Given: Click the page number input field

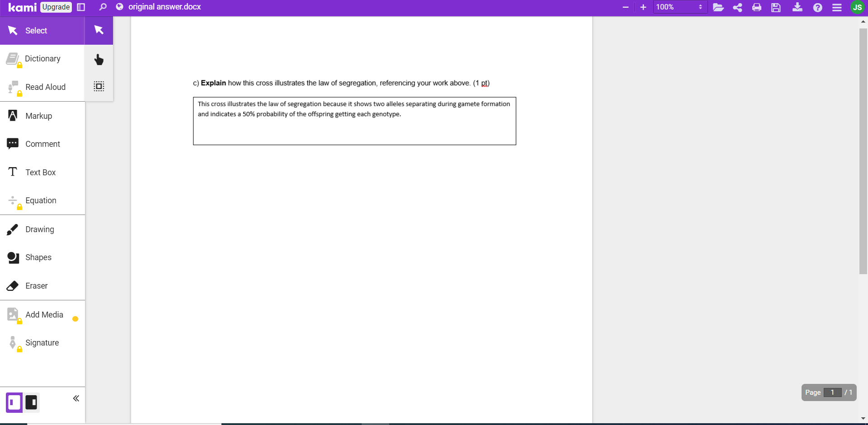Looking at the screenshot, I should [x=832, y=392].
